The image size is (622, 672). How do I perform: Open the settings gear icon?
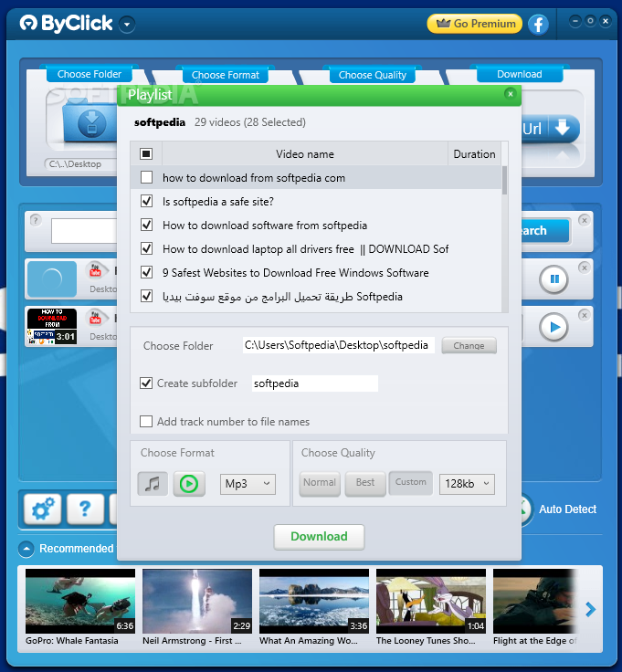[42, 509]
